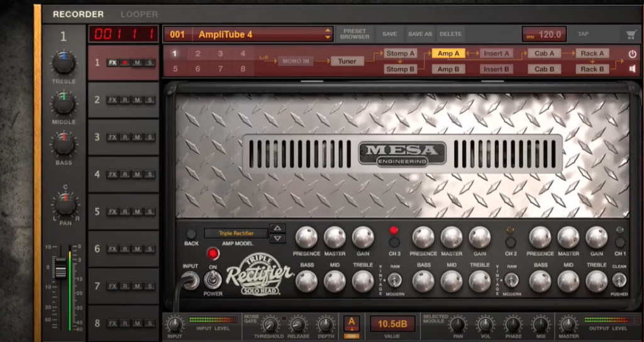Open the Tuner module

347,61
